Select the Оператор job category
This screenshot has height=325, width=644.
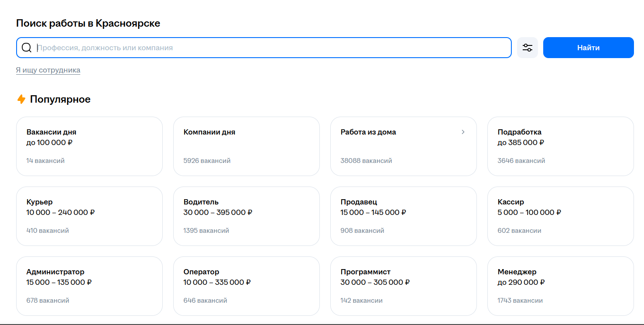click(247, 286)
